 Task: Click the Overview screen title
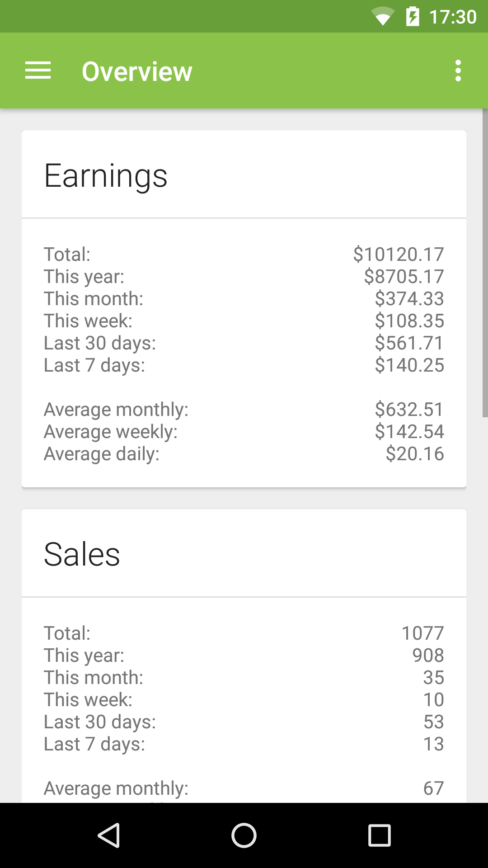[x=137, y=71]
